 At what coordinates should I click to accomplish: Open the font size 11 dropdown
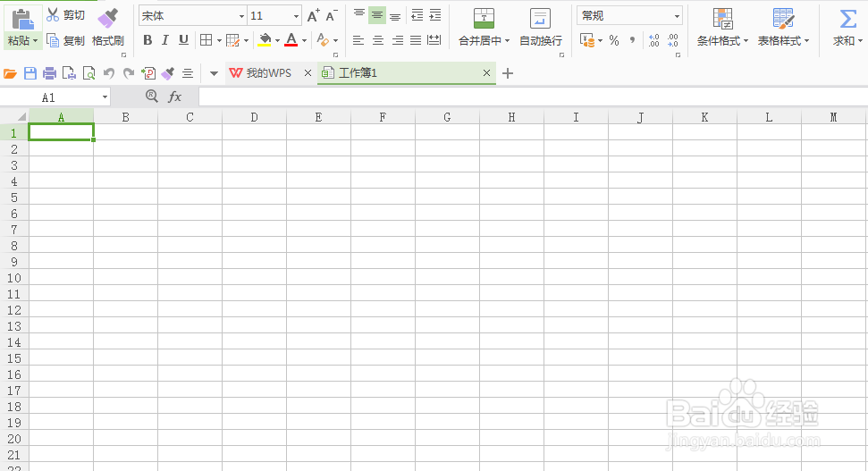pos(296,16)
